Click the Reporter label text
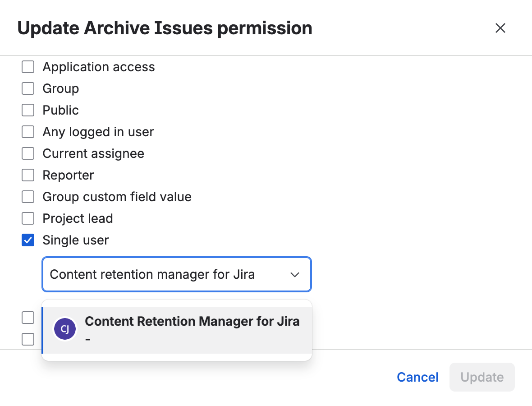The image size is (532, 406). tap(68, 175)
